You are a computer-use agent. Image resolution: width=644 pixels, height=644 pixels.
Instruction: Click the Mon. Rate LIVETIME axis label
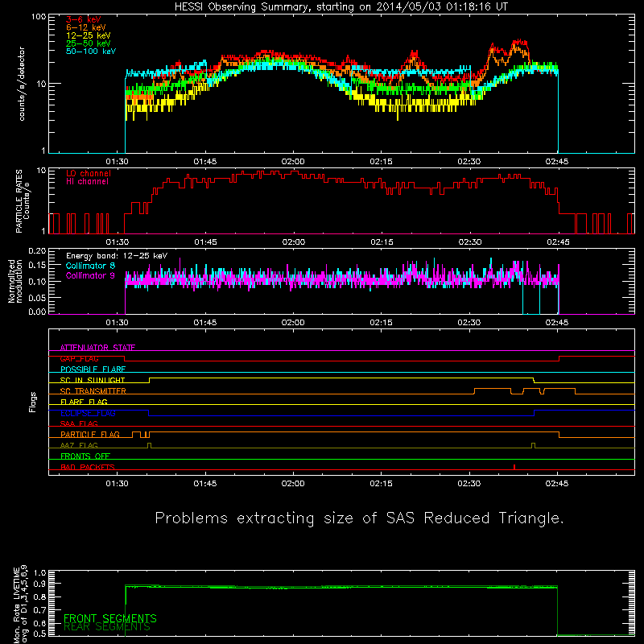click(20, 604)
